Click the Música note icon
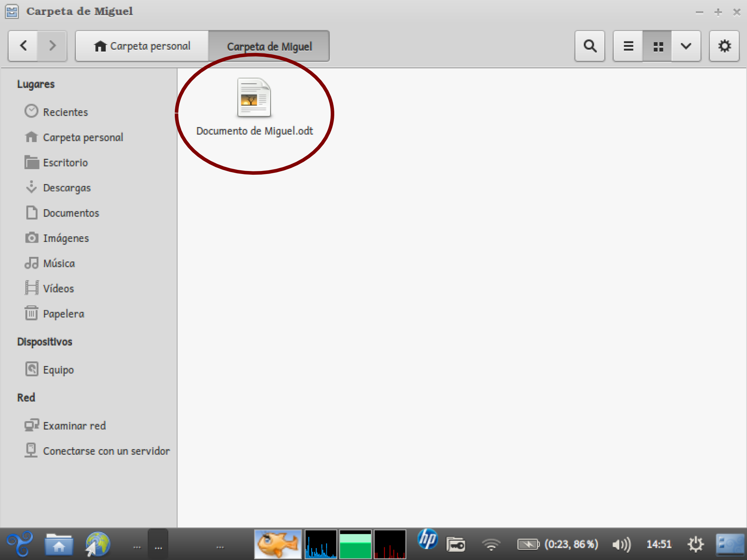This screenshot has width=747, height=560. [31, 263]
